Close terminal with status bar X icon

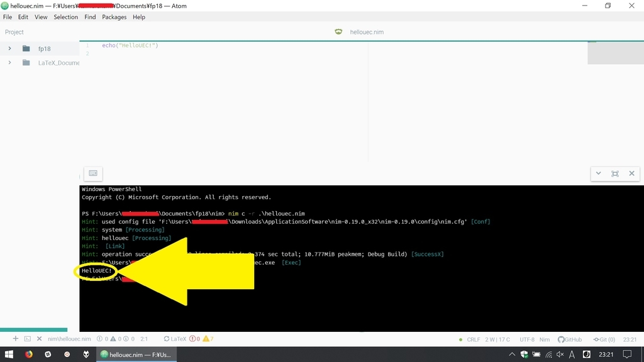tap(40, 339)
